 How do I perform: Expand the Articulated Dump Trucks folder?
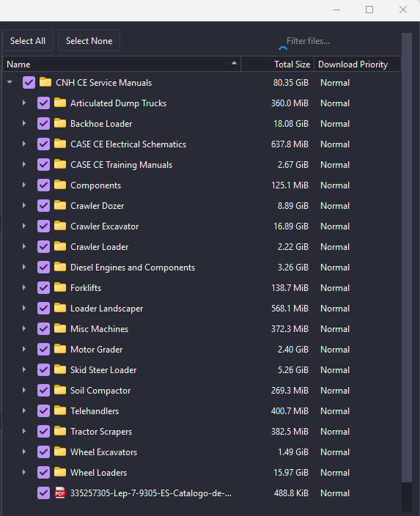pyautogui.click(x=24, y=103)
